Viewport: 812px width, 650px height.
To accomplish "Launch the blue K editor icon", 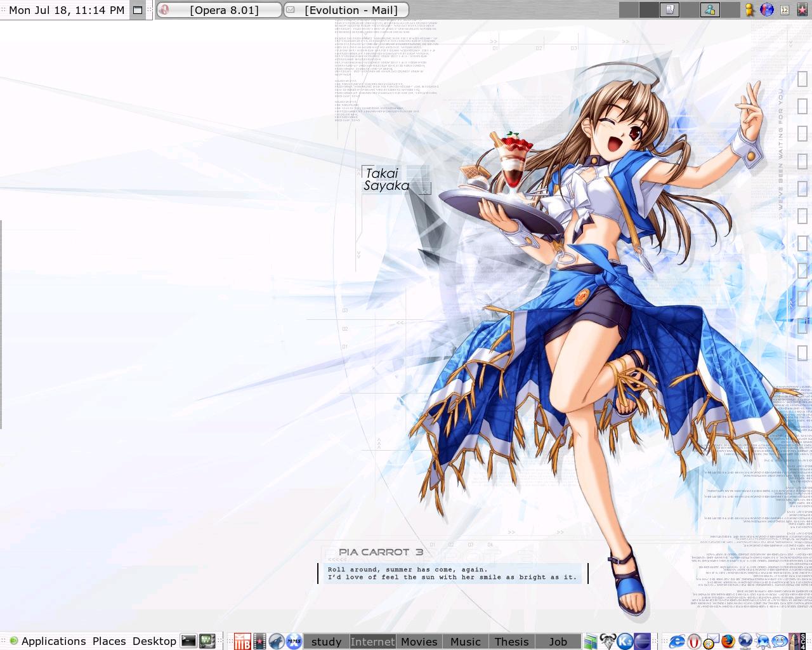I will point(625,642).
